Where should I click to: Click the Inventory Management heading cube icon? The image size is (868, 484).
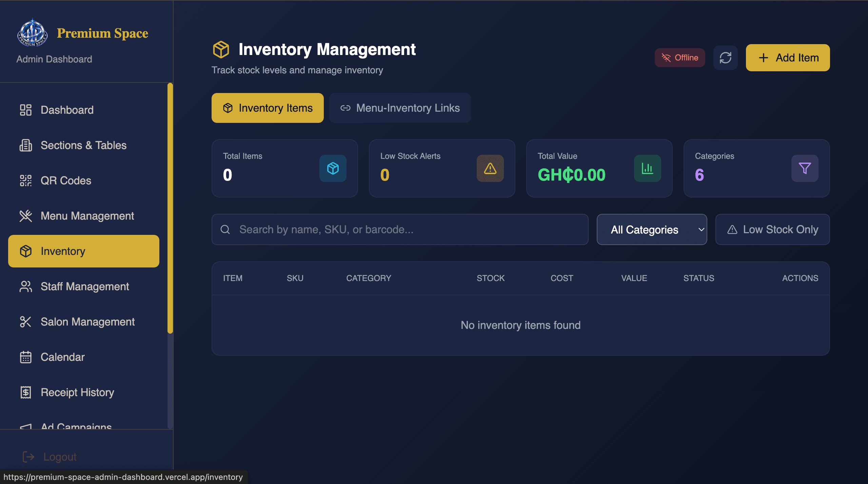(x=221, y=50)
